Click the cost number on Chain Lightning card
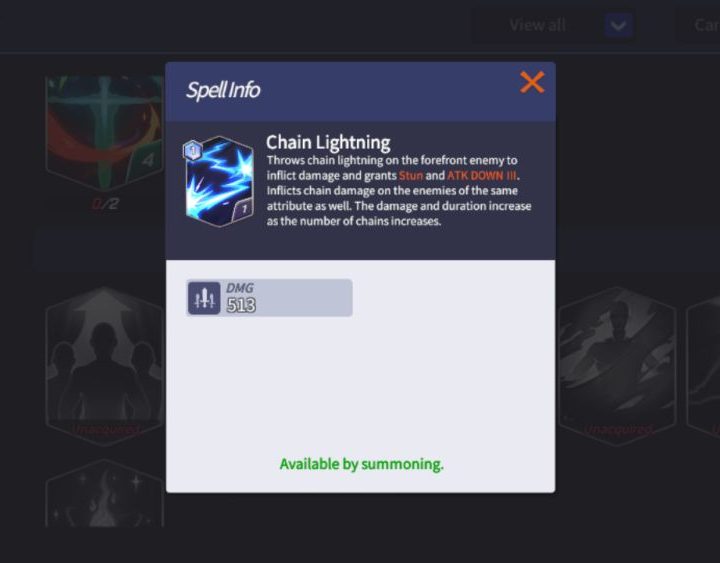 coord(244,209)
